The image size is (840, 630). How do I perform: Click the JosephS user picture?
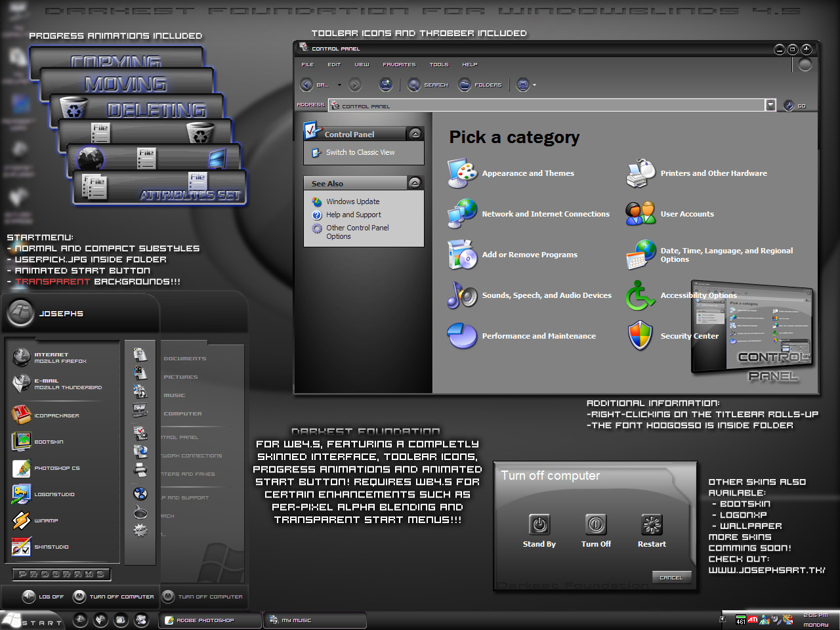(x=20, y=313)
